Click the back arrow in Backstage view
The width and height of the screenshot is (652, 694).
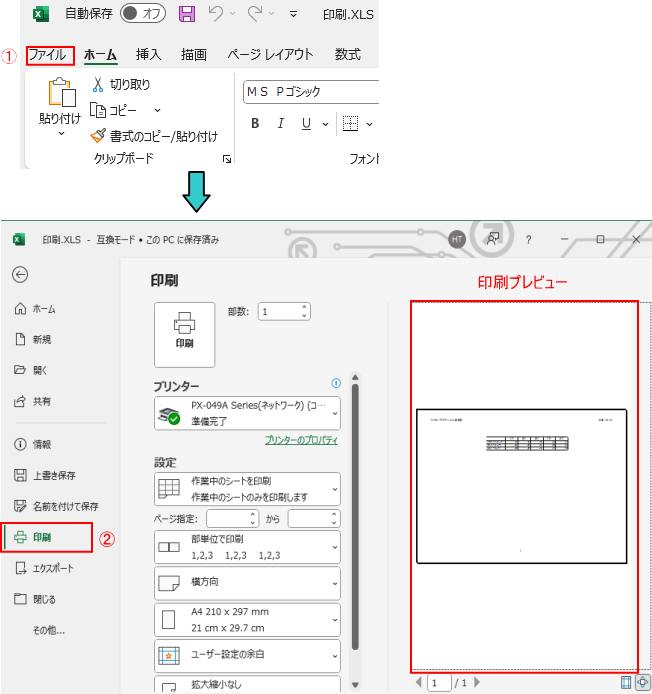20,274
